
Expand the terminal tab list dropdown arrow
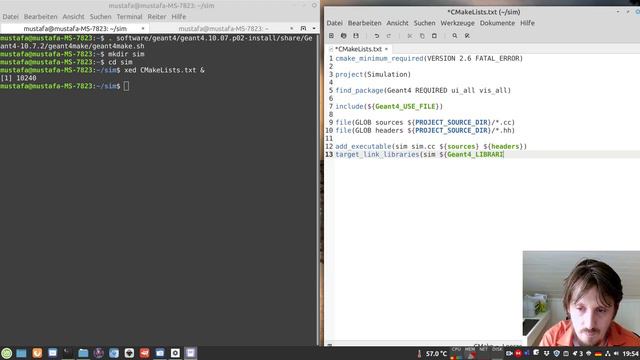[x=314, y=29]
